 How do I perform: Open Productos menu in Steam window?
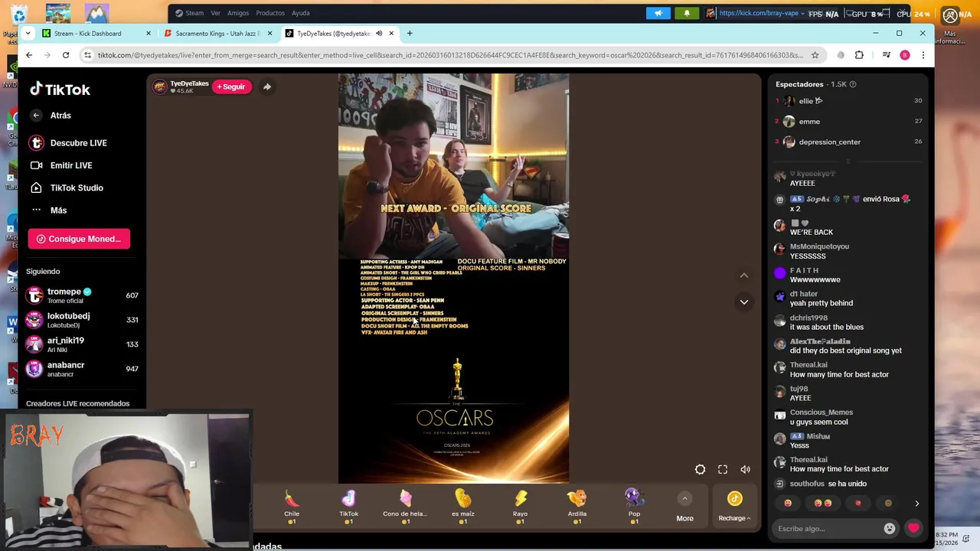[270, 13]
